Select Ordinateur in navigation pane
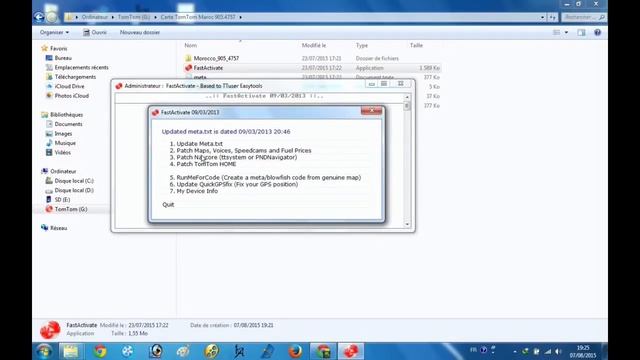Image resolution: width=640 pixels, height=360 pixels. click(x=63, y=171)
